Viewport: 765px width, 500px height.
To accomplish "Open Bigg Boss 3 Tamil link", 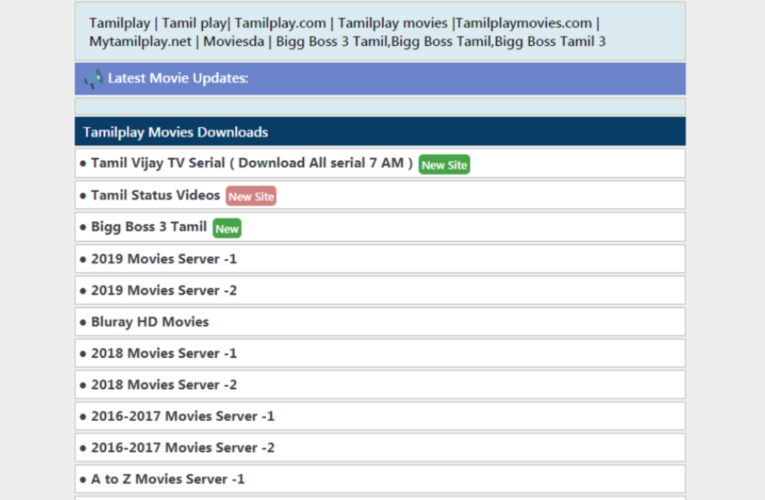I will [149, 227].
